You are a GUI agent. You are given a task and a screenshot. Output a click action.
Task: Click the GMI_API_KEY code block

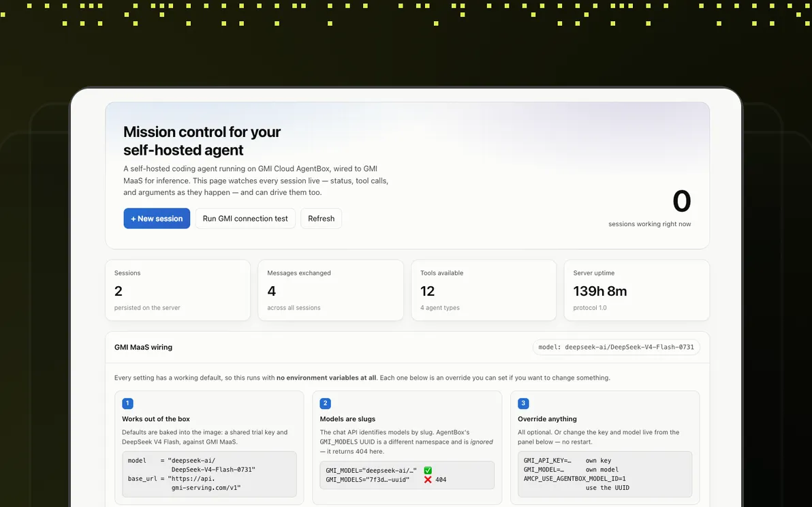point(605,474)
